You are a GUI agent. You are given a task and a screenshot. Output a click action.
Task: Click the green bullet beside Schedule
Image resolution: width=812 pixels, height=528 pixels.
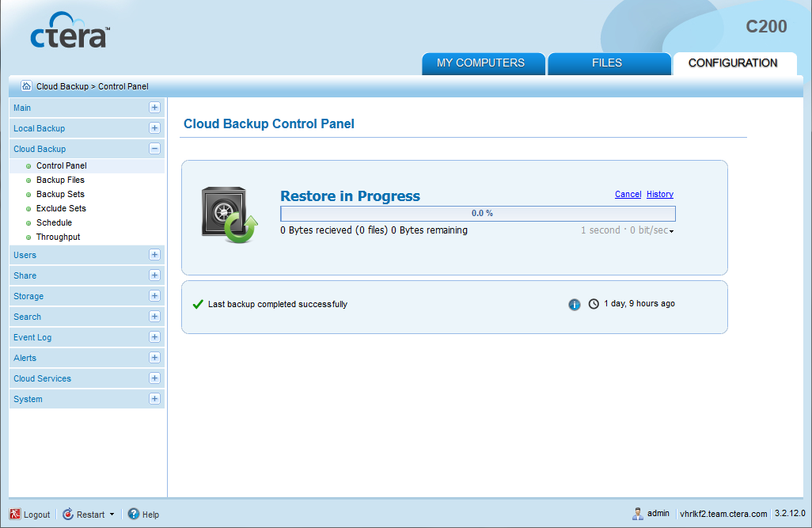[28, 223]
